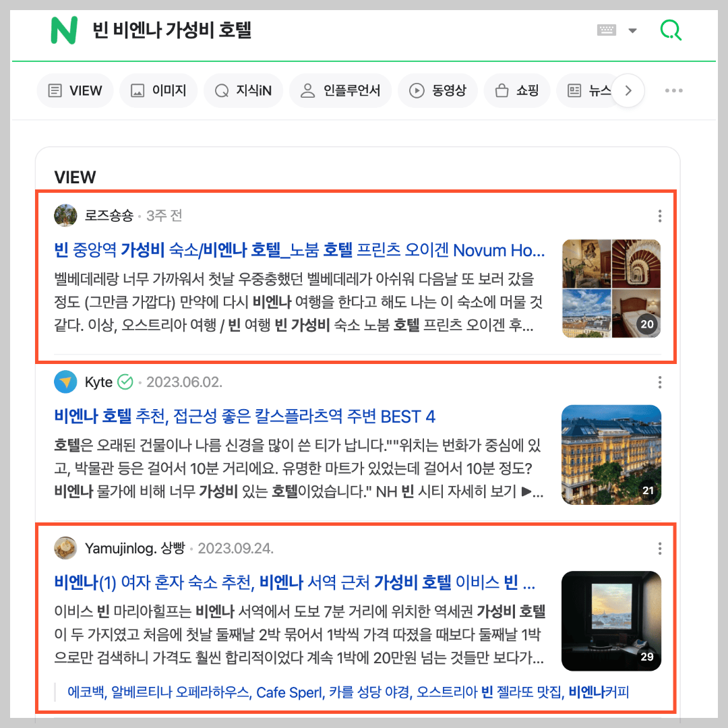This screenshot has height=728, width=728.
Task: Switch to the VIEW tab
Action: pyautogui.click(x=75, y=90)
